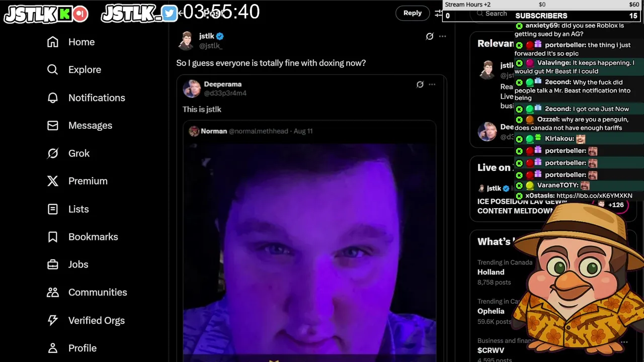Open the Profile person icon
This screenshot has height=362, width=644.
tap(53, 348)
